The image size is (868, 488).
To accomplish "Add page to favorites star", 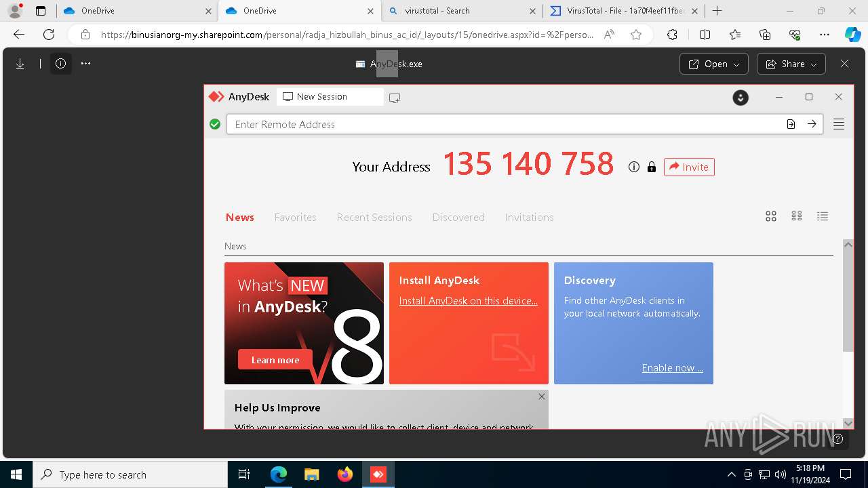I will point(636,35).
